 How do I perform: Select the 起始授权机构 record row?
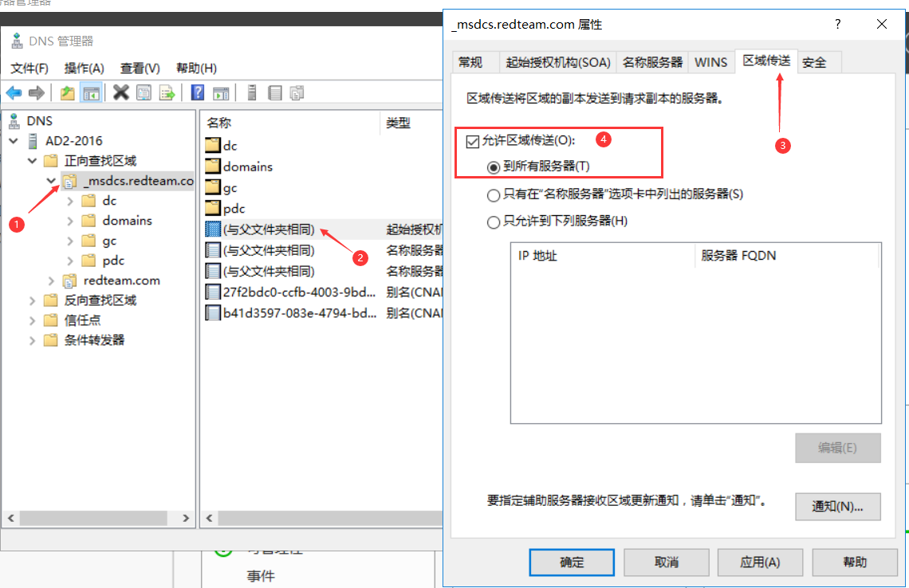pyautogui.click(x=324, y=229)
